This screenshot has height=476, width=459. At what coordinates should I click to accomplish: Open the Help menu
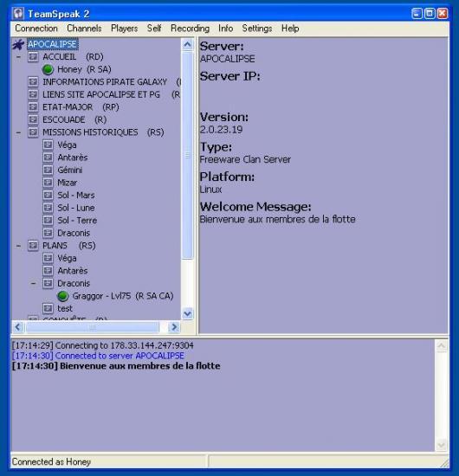(x=290, y=29)
